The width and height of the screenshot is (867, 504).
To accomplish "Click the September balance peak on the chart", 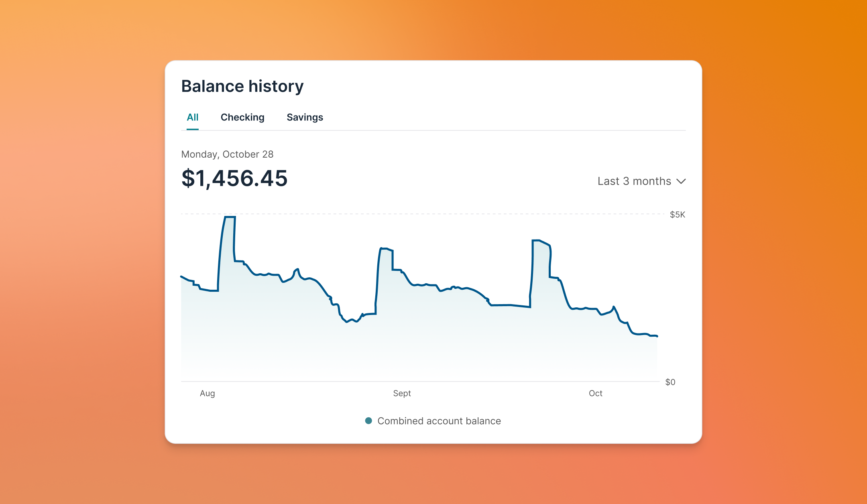I will point(385,249).
